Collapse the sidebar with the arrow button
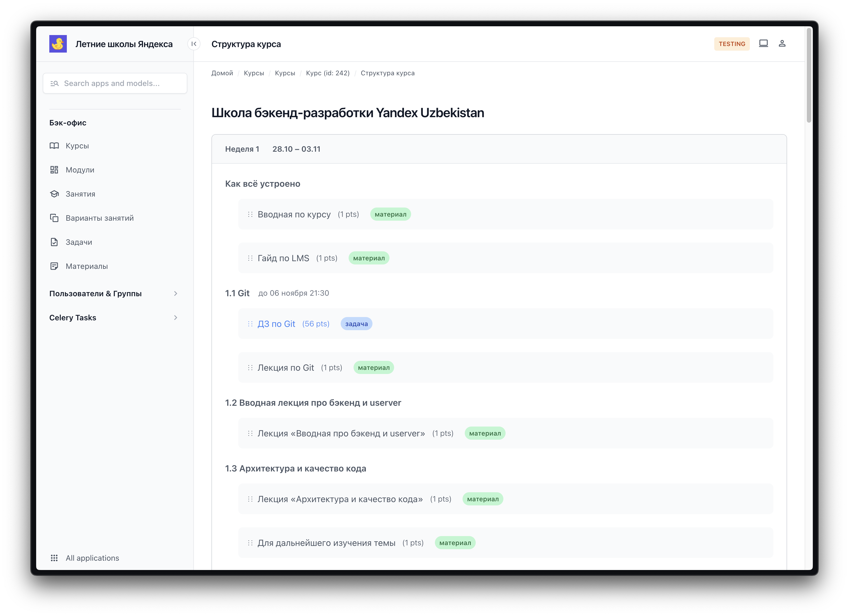849x616 pixels. 194,44
